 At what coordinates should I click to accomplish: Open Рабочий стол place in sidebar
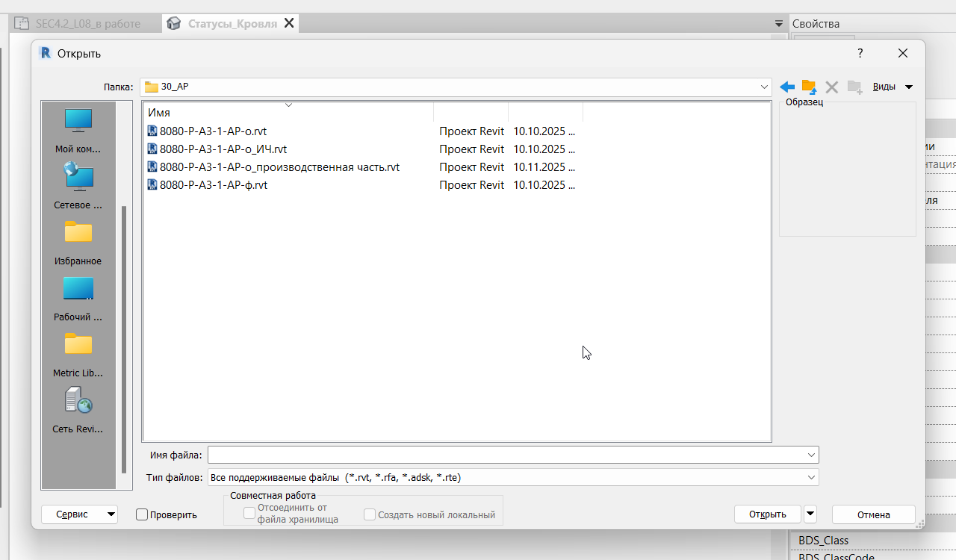(78, 299)
